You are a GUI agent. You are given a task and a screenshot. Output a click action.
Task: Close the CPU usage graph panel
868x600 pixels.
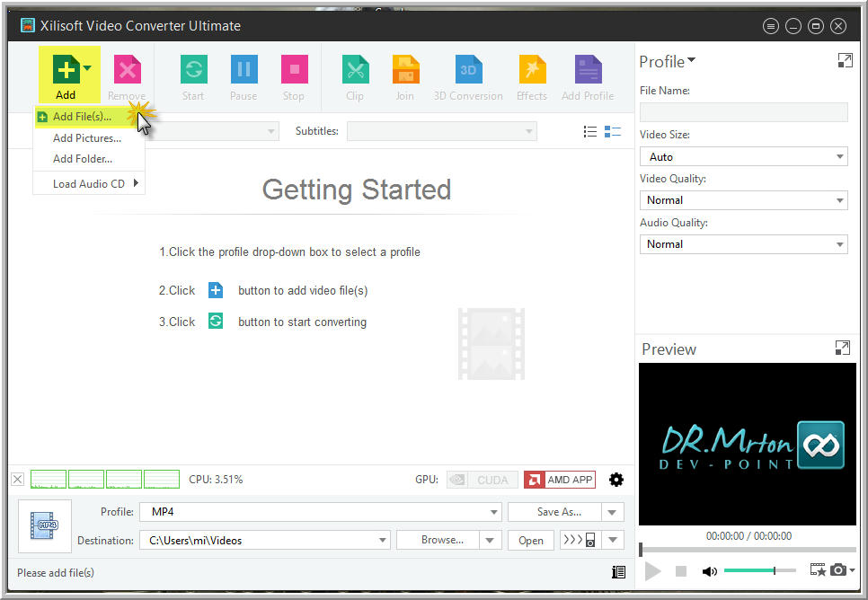pos(18,480)
